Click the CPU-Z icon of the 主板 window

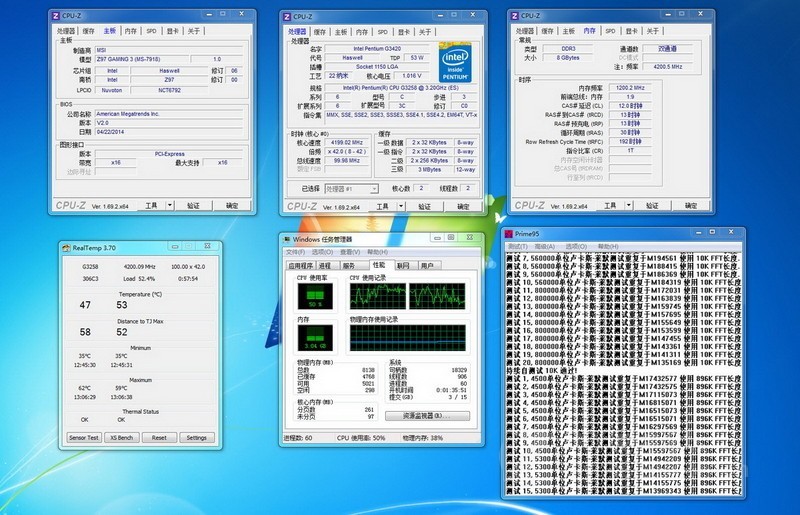coord(56,16)
